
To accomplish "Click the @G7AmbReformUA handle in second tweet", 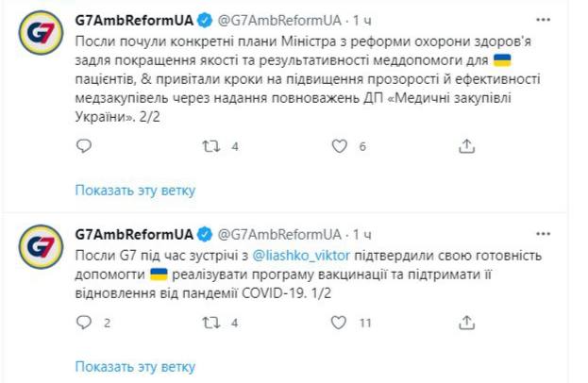I will coord(279,234).
